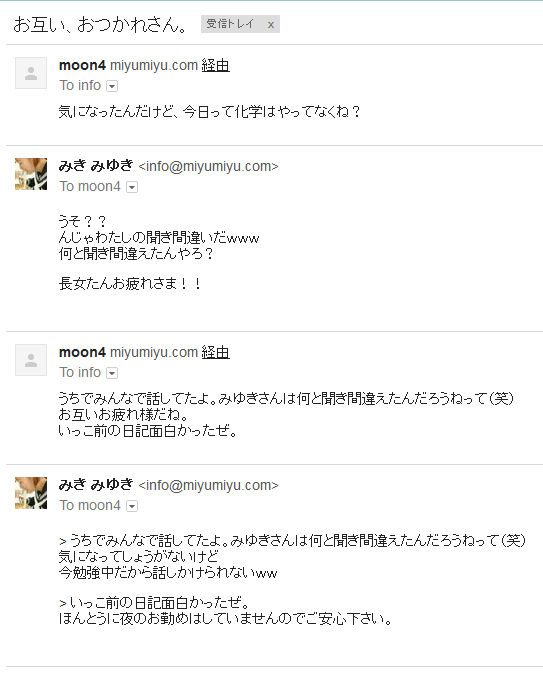Click 経由 link in first message header
This screenshot has height=674, width=543.
[215, 65]
